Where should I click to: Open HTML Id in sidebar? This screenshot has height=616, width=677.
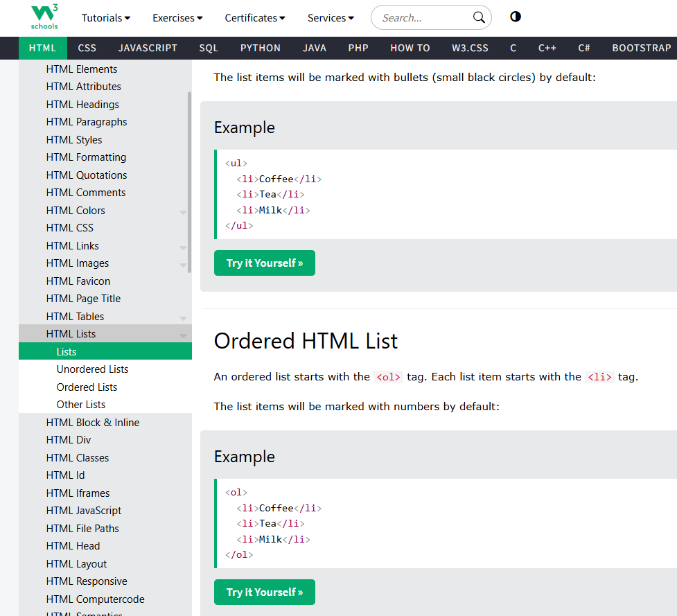coord(105,475)
